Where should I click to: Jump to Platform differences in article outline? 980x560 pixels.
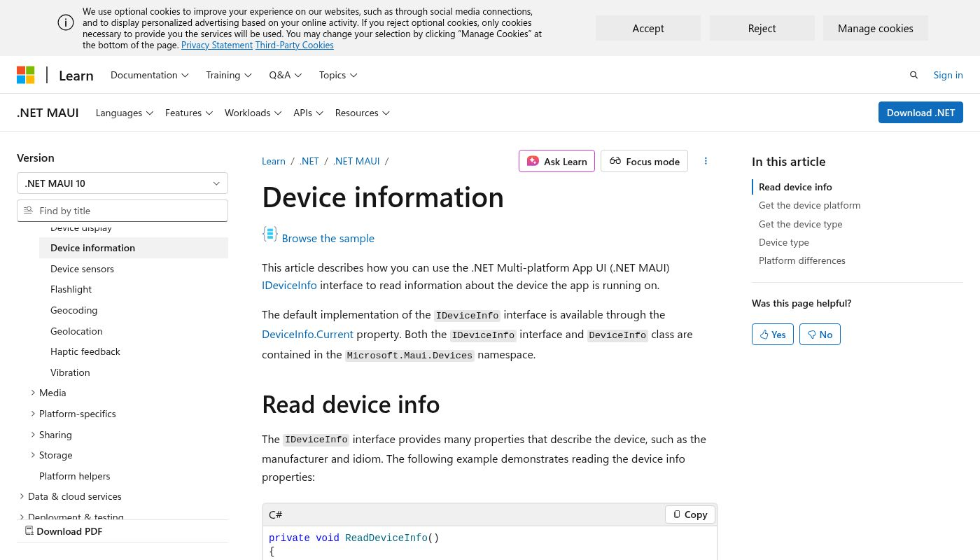point(801,260)
